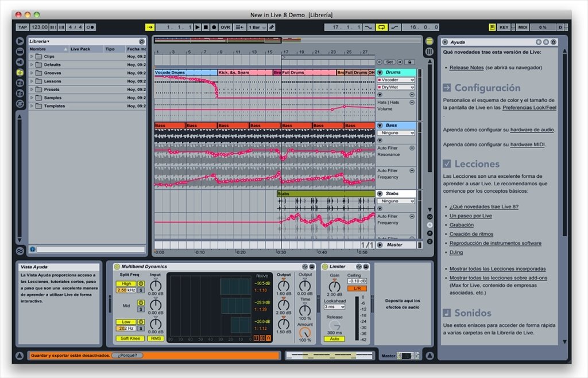Viewport: 588px width, 378px height.
Task: Arm the global Record button
Action: point(214,27)
